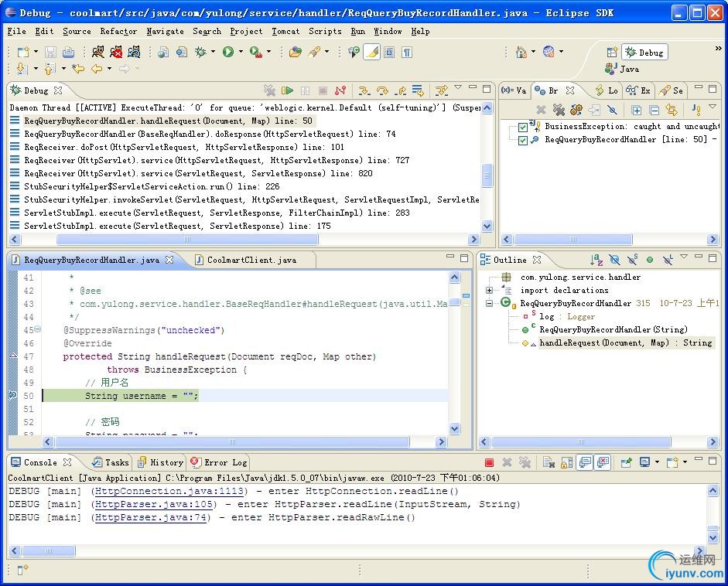Toggle Hide Non-Public Members in Outline view

click(x=650, y=260)
